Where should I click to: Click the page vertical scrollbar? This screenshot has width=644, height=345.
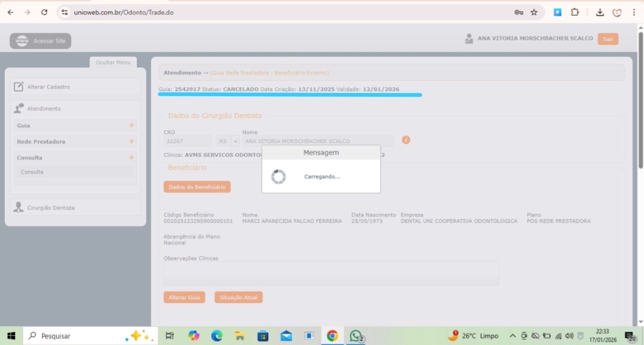640,100
